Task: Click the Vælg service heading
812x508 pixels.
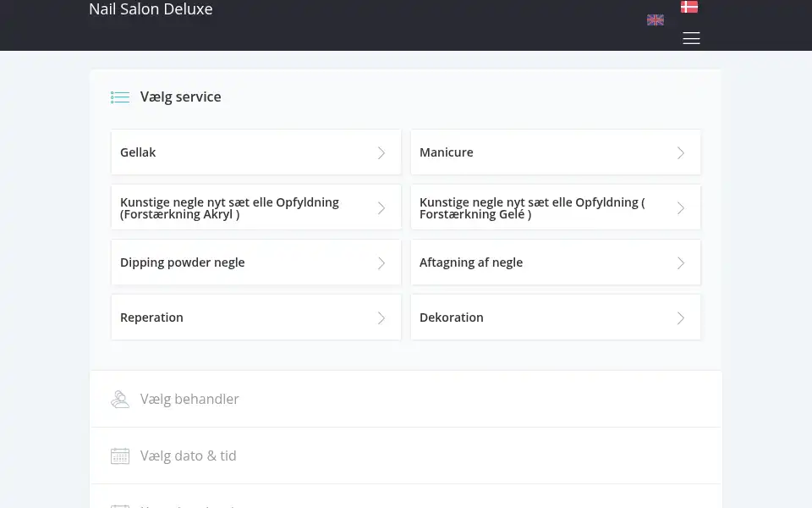Action: click(181, 97)
